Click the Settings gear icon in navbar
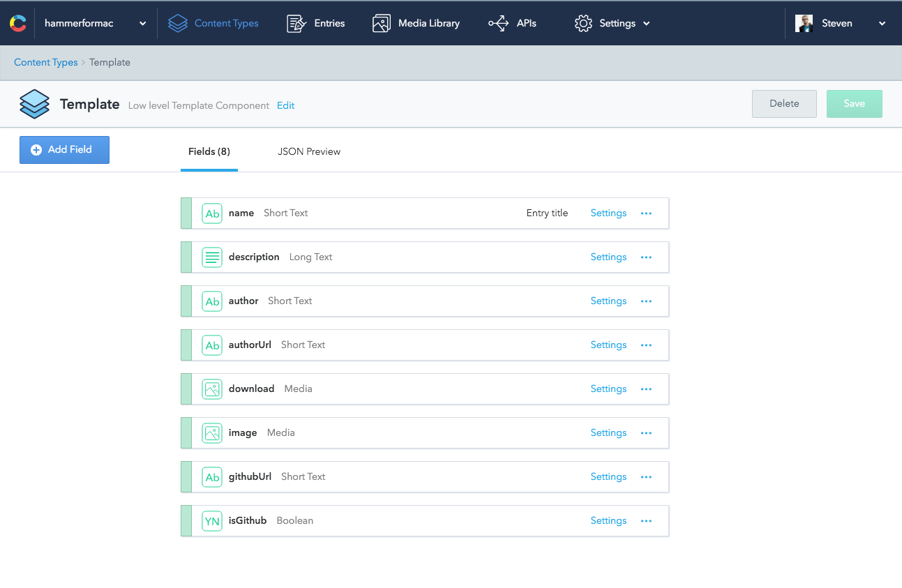Viewport: 902px width, 588px height. 583,23
